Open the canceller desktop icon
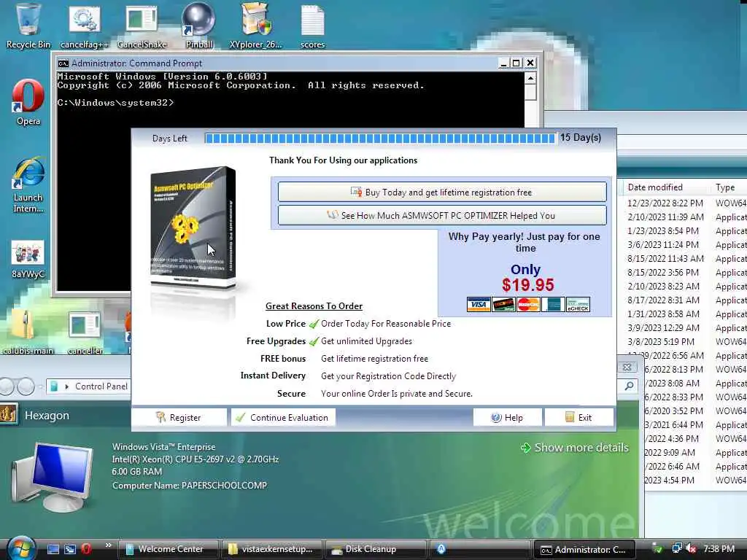Screen dimensions: 747x560 click(x=85, y=332)
